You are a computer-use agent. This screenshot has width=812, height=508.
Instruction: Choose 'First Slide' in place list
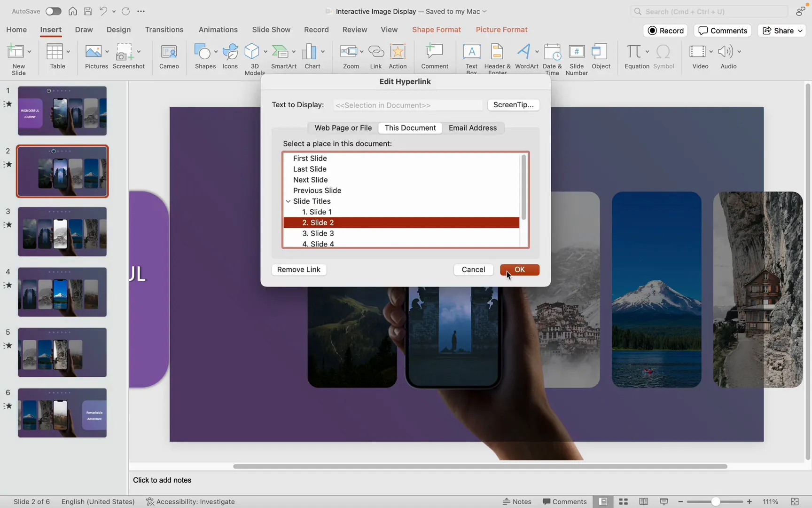click(401, 159)
